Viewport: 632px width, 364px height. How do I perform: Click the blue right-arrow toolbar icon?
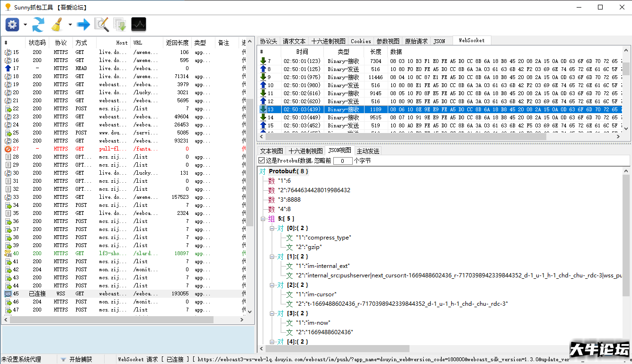pyautogui.click(x=83, y=25)
